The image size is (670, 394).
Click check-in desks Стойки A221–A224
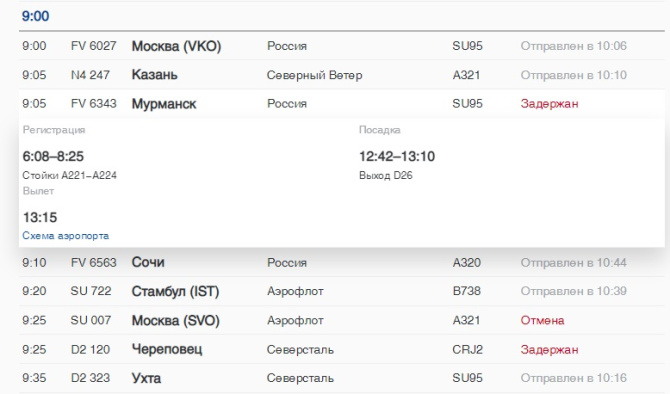pos(70,176)
